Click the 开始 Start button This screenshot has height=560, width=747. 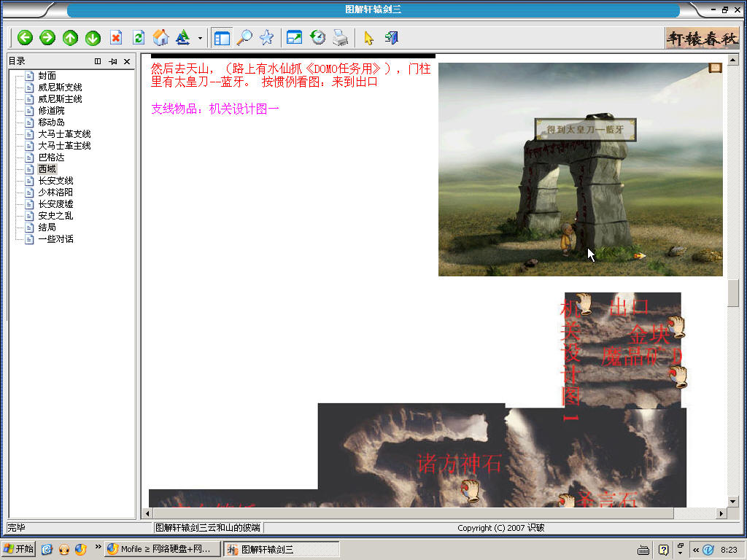point(19,549)
